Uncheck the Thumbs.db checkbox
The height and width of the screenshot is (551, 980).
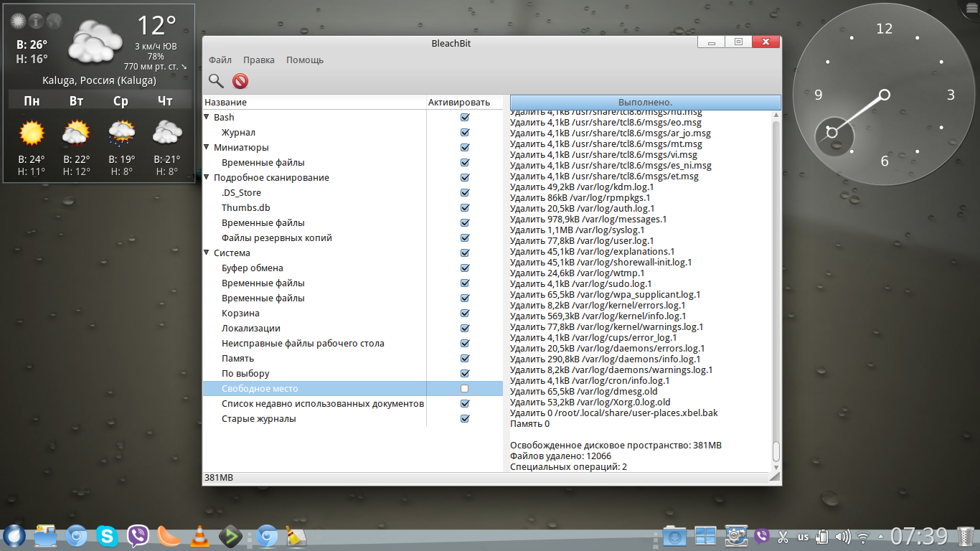click(465, 208)
